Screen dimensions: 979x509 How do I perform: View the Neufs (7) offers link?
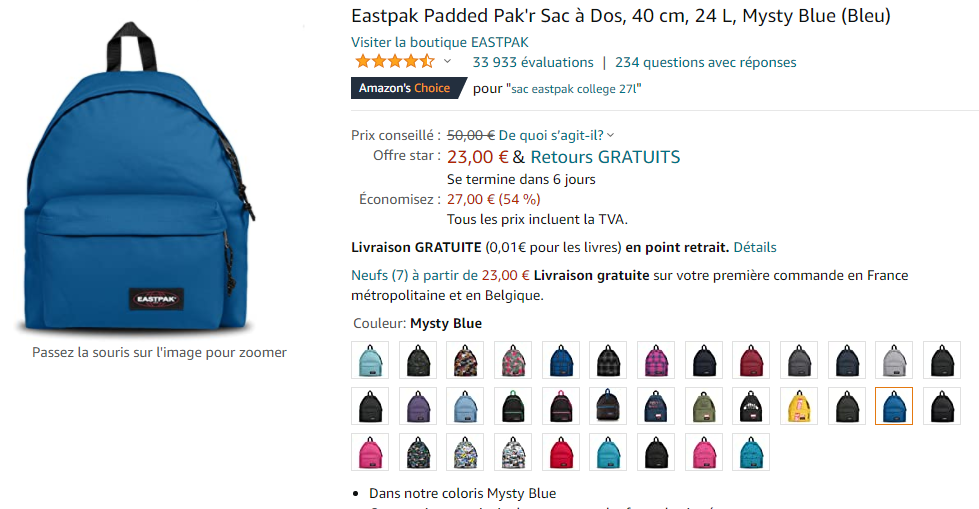(x=379, y=275)
